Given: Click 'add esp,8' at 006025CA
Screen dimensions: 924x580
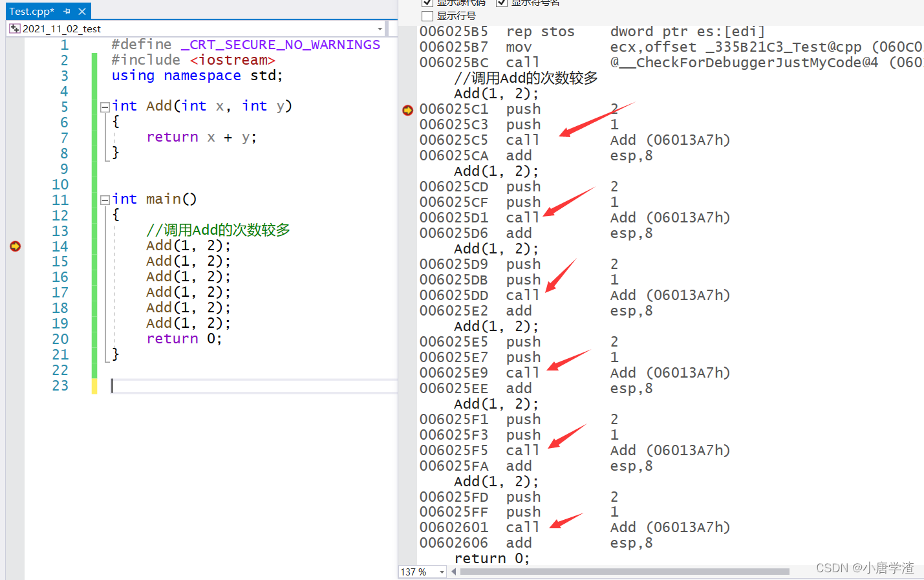Looking at the screenshot, I should [536, 156].
